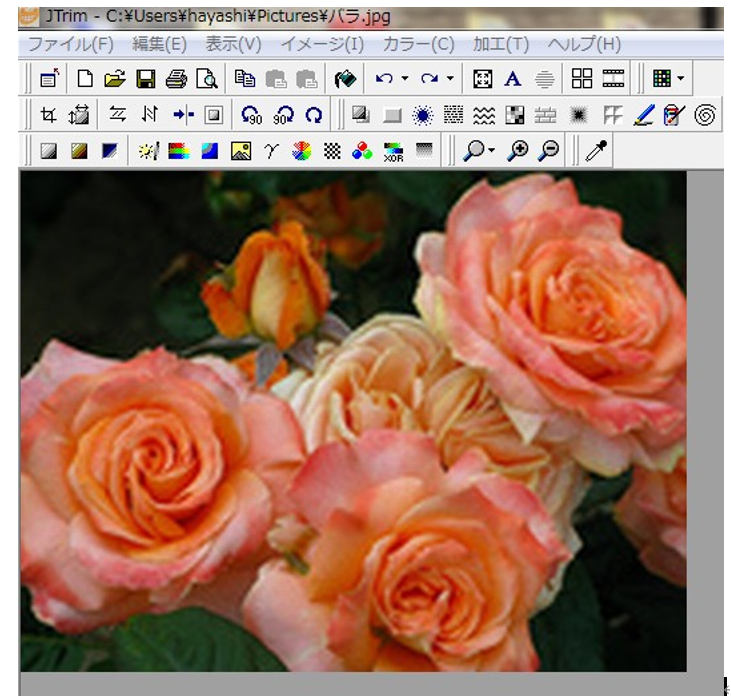Click the blue pen sketch icon
The height and width of the screenshot is (700, 731).
pyautogui.click(x=644, y=115)
